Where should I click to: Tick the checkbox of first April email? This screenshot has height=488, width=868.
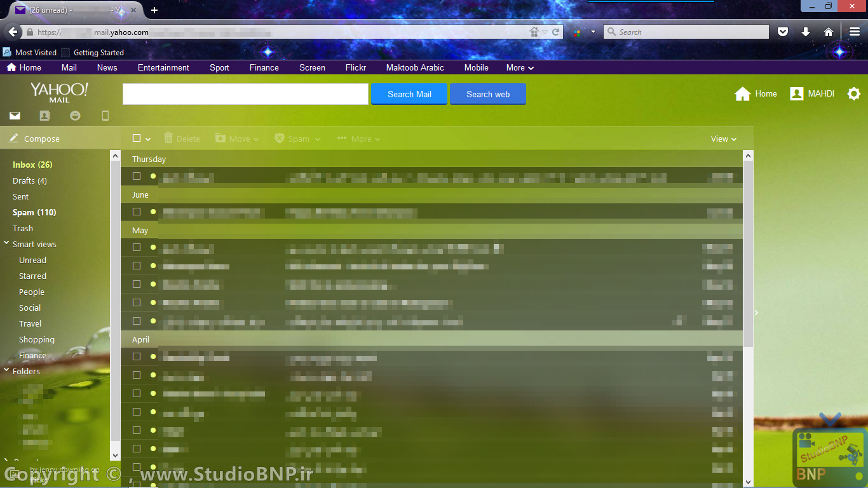point(137,356)
